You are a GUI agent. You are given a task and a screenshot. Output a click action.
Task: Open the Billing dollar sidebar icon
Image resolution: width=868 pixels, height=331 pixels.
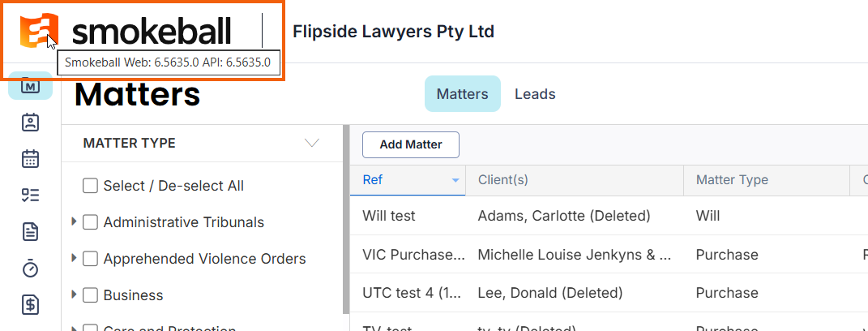pos(31,304)
